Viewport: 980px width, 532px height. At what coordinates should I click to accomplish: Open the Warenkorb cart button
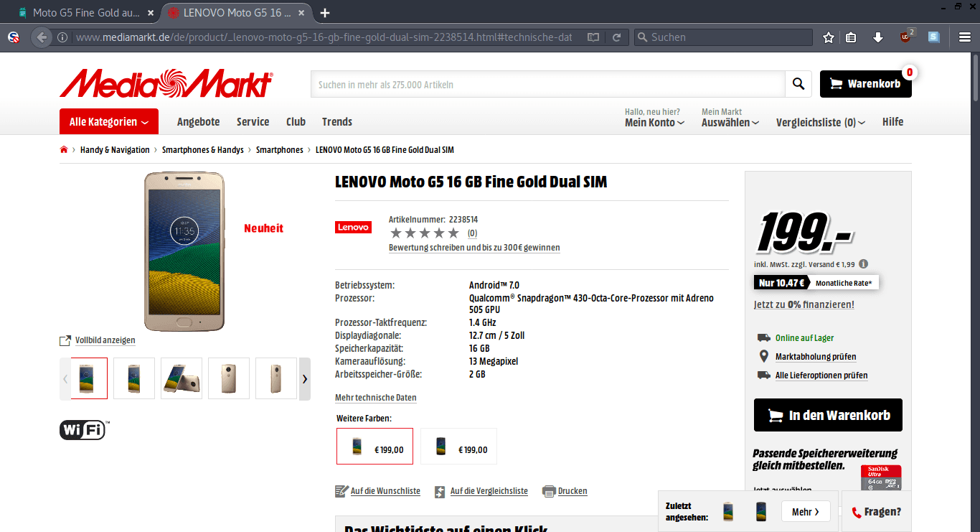coord(866,84)
